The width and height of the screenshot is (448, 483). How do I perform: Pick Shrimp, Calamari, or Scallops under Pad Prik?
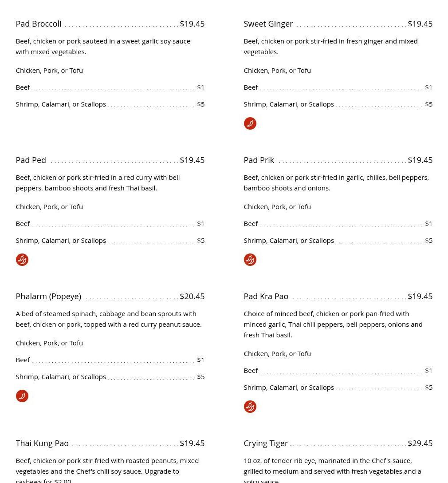[289, 241]
